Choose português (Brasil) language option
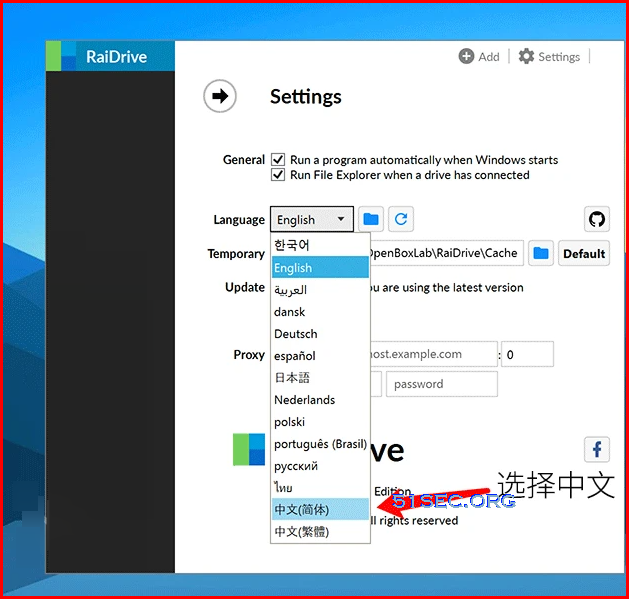 (x=320, y=444)
